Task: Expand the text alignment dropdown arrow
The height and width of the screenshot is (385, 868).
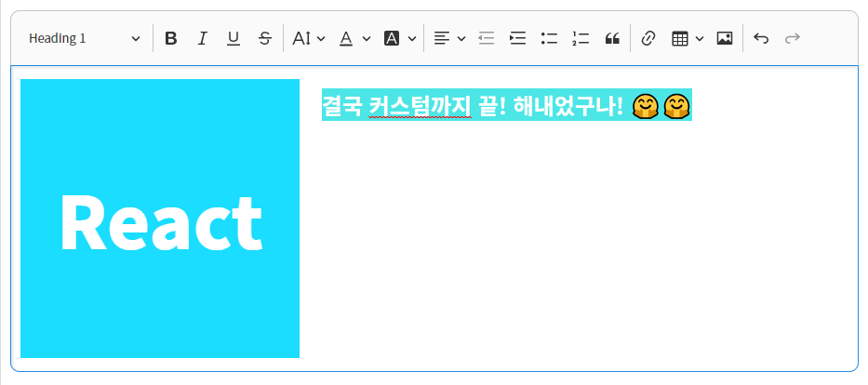Action: [x=461, y=38]
